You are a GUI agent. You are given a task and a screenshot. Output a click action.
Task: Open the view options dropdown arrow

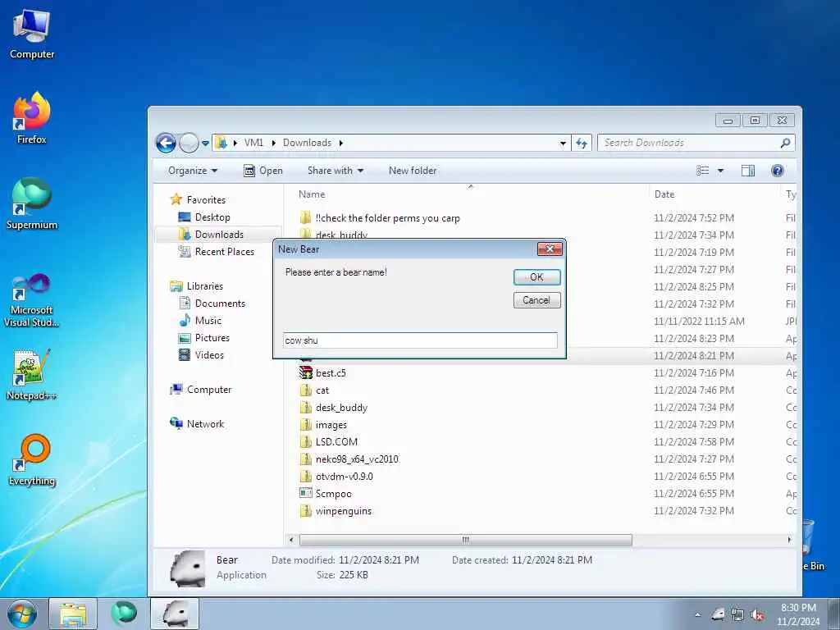720,171
